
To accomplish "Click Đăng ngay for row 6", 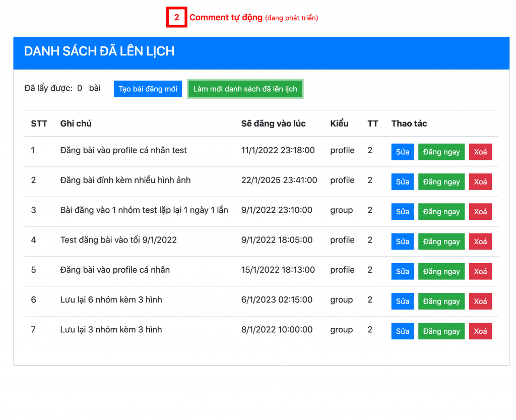I will coord(441,301).
